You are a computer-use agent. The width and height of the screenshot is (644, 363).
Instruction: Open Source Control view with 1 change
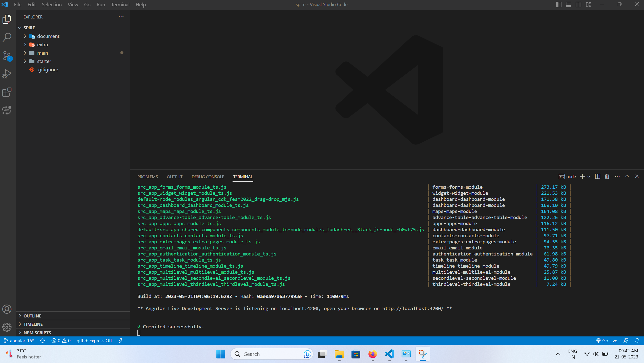[x=7, y=56]
